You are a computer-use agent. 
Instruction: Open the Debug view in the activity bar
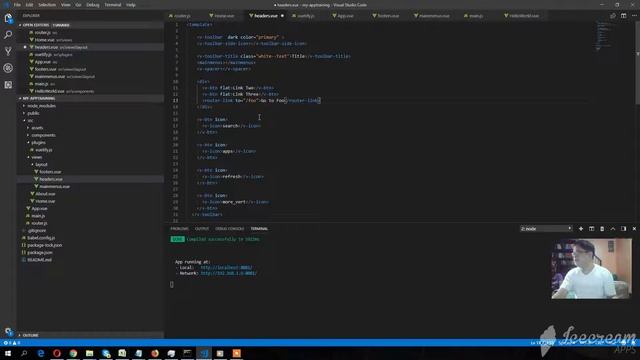tap(8, 68)
